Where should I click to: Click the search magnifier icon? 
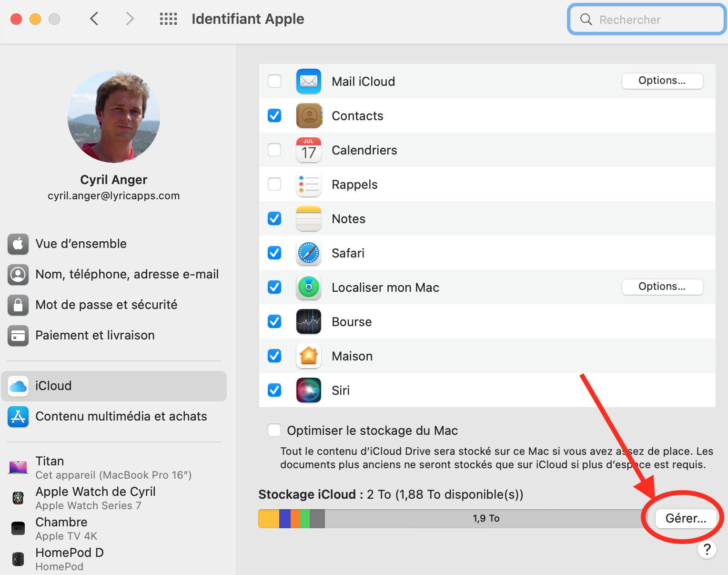(586, 20)
